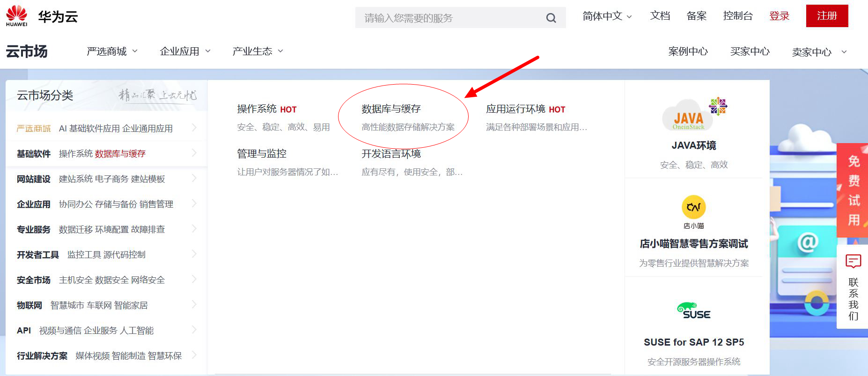
Task: Open the 店小喵智慧零售方案调试 title
Action: pos(694,244)
